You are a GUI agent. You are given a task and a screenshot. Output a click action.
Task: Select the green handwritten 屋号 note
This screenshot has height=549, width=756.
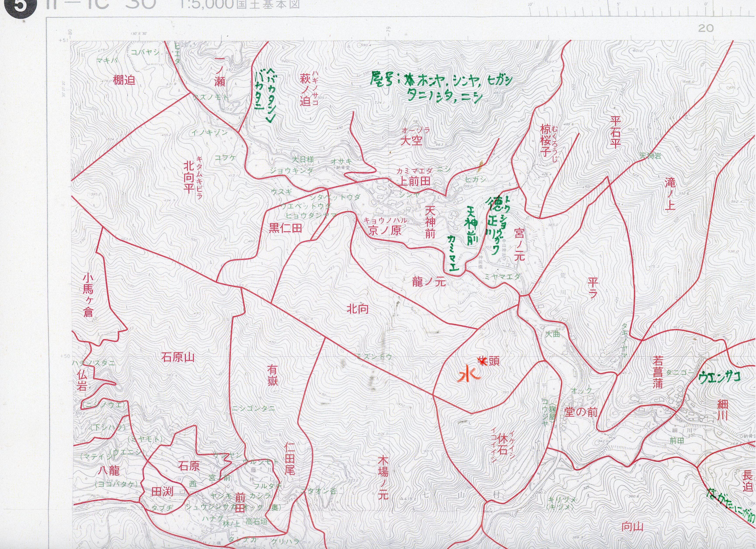point(442,87)
